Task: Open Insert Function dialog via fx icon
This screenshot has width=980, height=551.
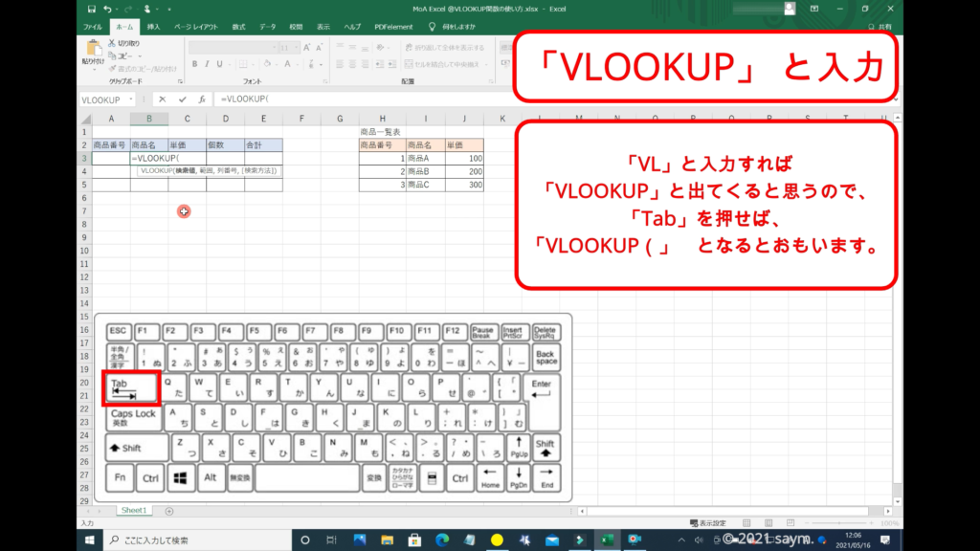Action: (x=202, y=99)
